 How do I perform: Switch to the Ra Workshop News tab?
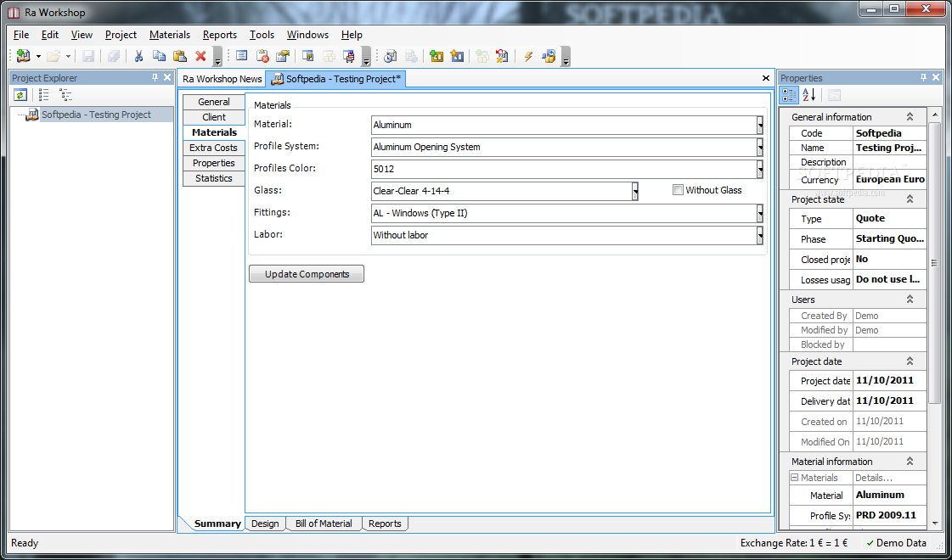pyautogui.click(x=223, y=79)
